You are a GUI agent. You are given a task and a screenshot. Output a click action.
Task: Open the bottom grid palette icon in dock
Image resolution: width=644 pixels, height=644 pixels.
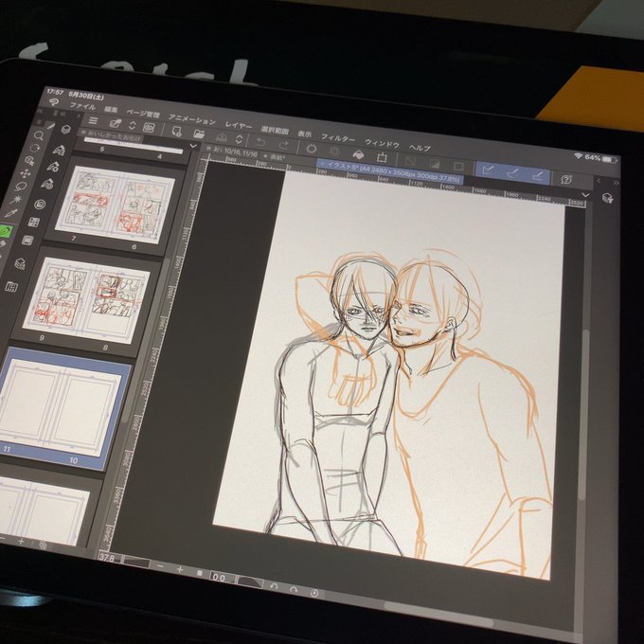[11, 286]
